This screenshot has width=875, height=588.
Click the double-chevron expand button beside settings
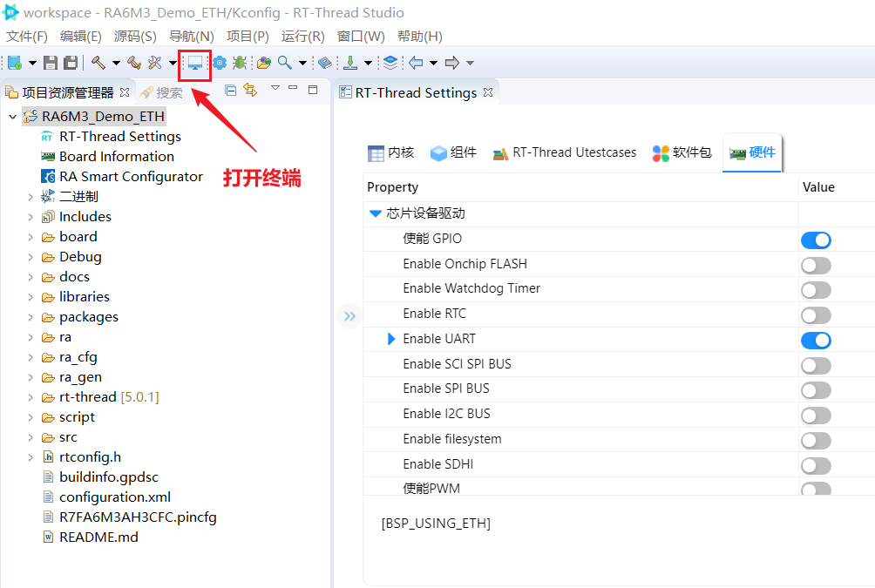tap(349, 316)
